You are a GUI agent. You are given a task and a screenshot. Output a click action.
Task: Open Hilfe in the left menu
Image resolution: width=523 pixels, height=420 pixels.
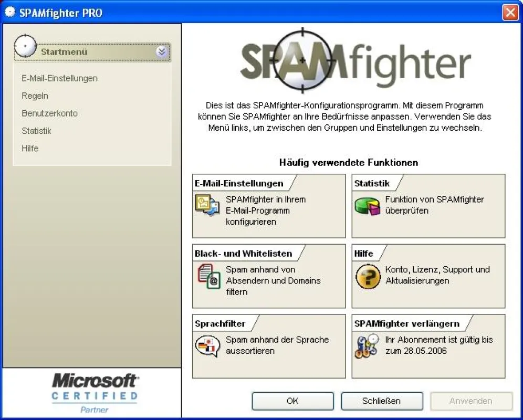click(x=30, y=148)
